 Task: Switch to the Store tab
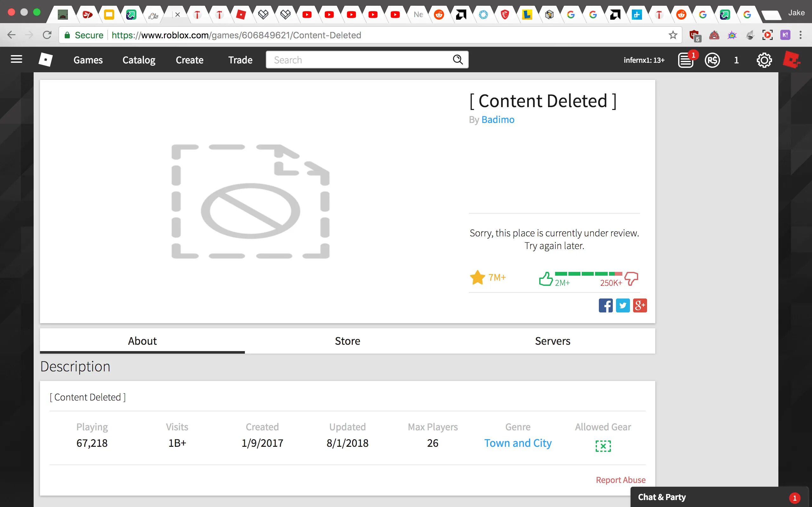click(347, 341)
